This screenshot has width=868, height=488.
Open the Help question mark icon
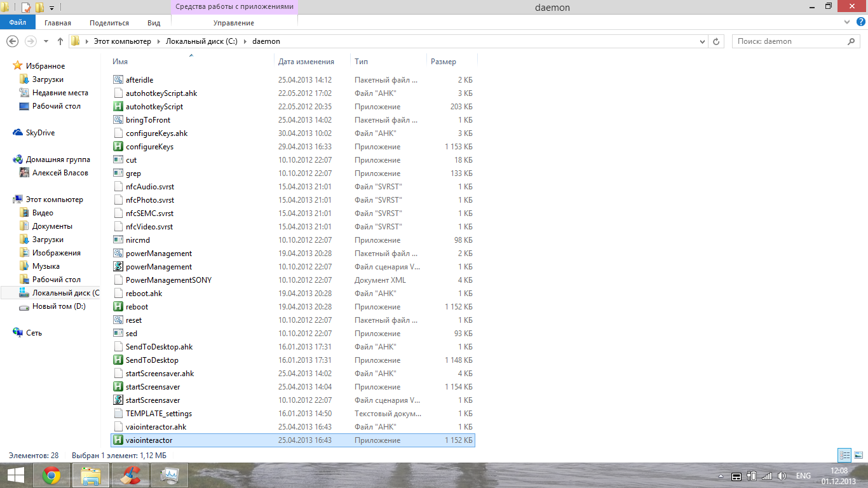click(x=859, y=22)
